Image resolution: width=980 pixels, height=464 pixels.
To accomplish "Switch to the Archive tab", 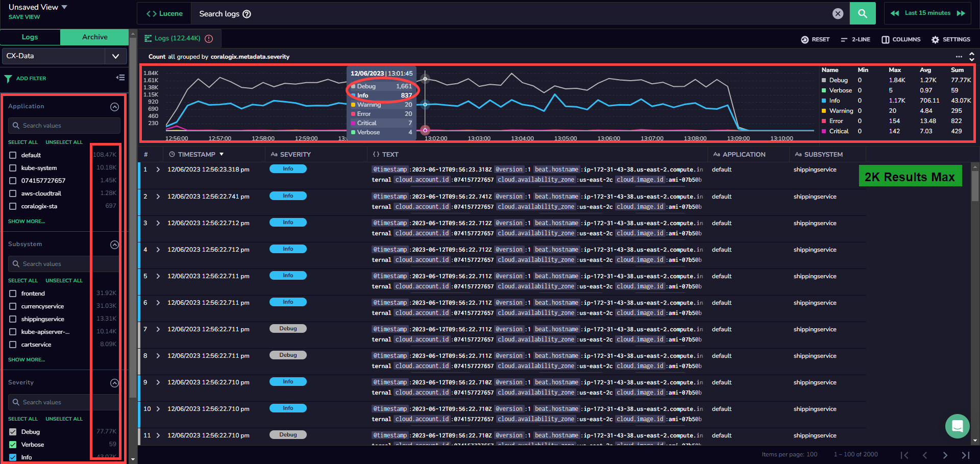I will pos(94,37).
